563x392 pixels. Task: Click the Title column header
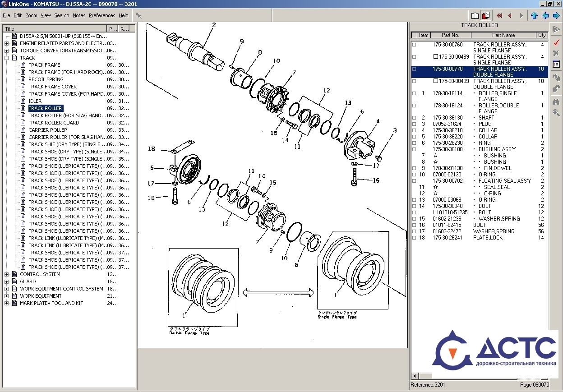(x=55, y=28)
